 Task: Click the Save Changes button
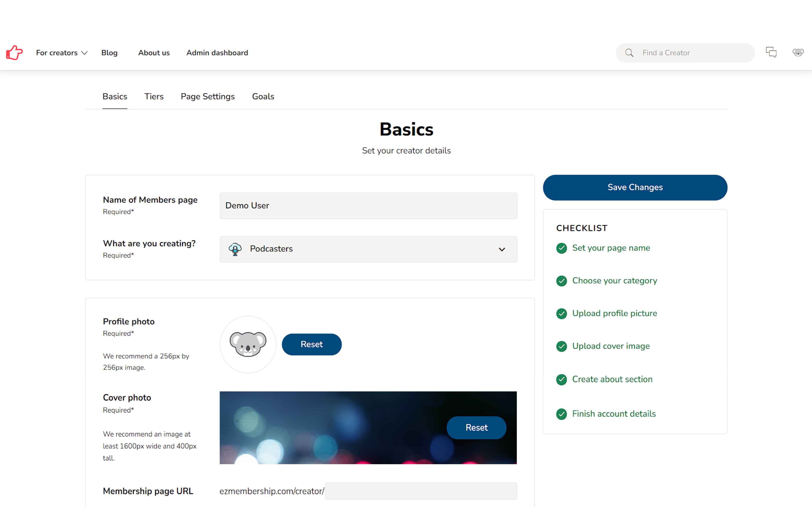(x=635, y=187)
